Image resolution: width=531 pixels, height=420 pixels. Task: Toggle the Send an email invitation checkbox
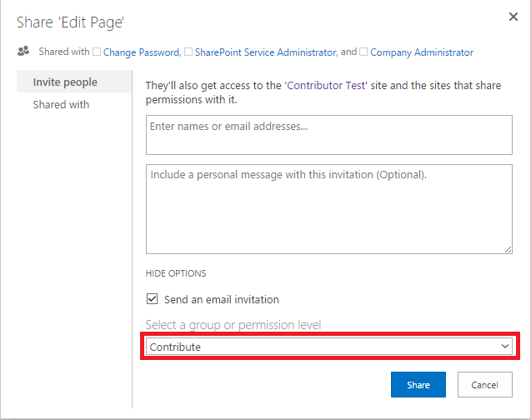click(x=152, y=299)
